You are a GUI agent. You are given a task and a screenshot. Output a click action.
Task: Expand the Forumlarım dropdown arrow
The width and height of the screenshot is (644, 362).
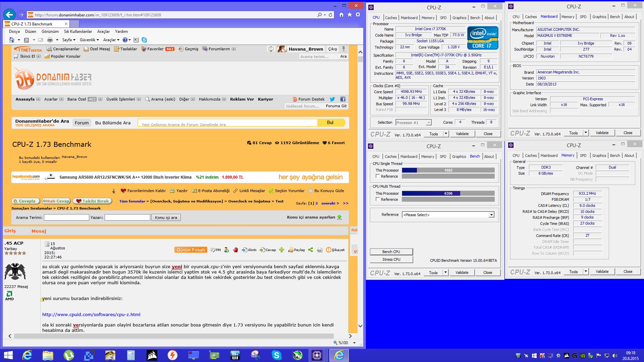click(x=234, y=49)
